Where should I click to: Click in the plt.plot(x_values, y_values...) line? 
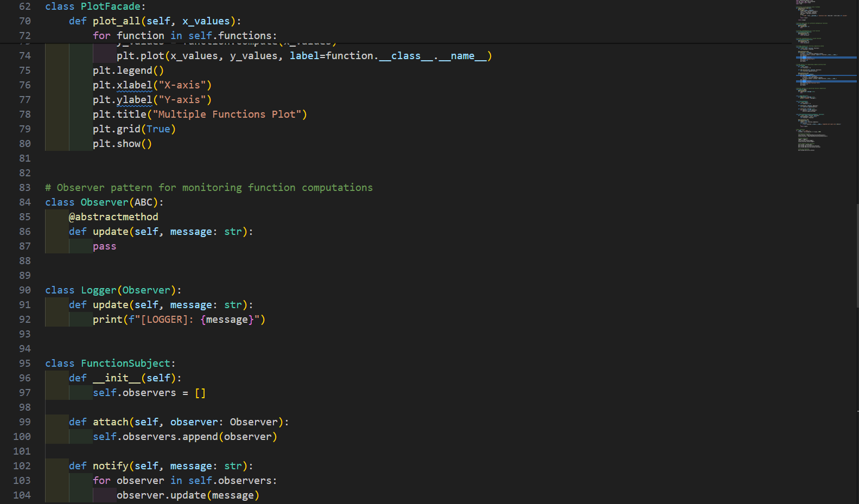304,56
